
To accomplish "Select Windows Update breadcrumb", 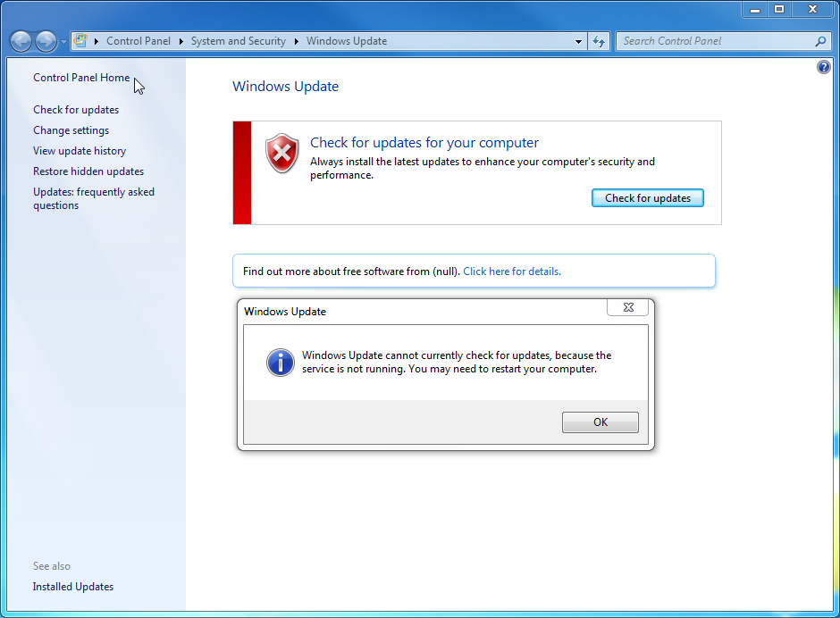I will (347, 41).
